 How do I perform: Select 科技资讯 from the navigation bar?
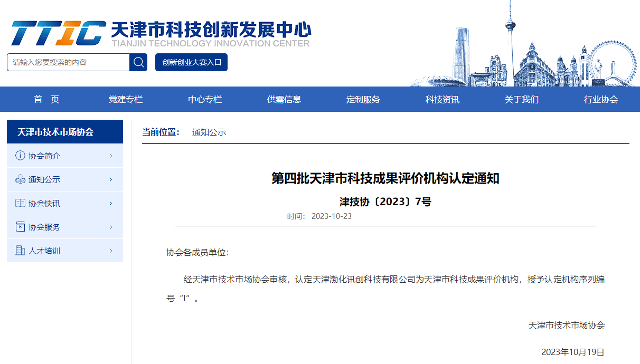pos(443,99)
